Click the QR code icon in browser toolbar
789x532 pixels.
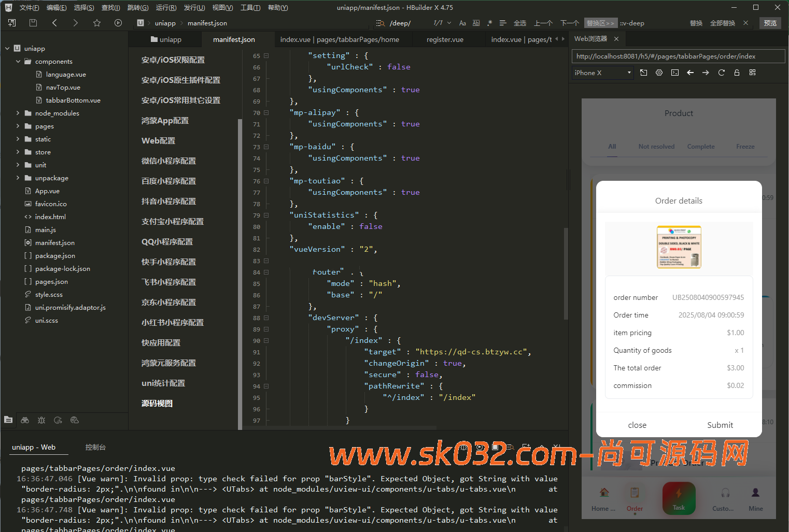pos(752,73)
